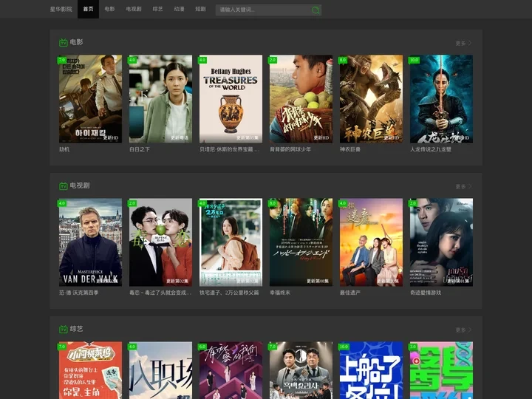This screenshot has height=399, width=532.
Task: Focus the keyword search input field
Action: pyautogui.click(x=263, y=10)
